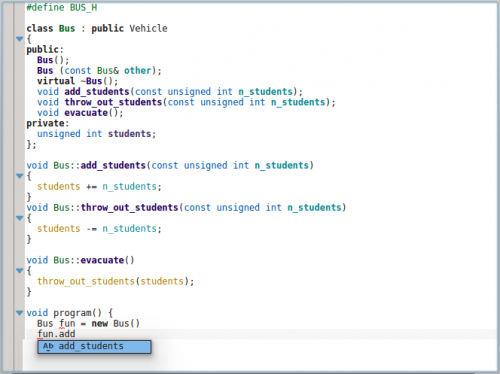Click 'class Bus : public Vehicle' line
Image resolution: width=500 pixels, height=374 pixels.
[97, 28]
